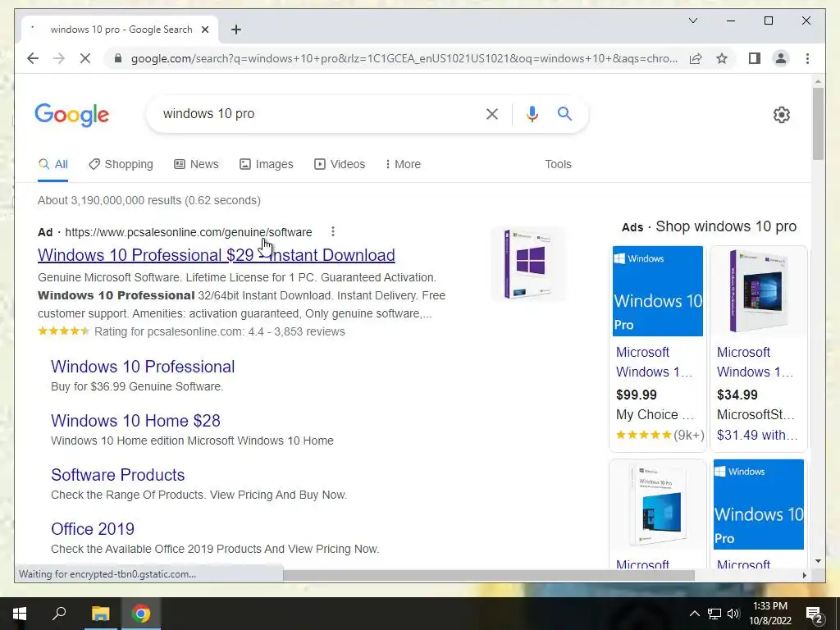Click the scroll-down arrow on the scrollbar
Image resolution: width=840 pixels, height=630 pixels.
tap(818, 561)
